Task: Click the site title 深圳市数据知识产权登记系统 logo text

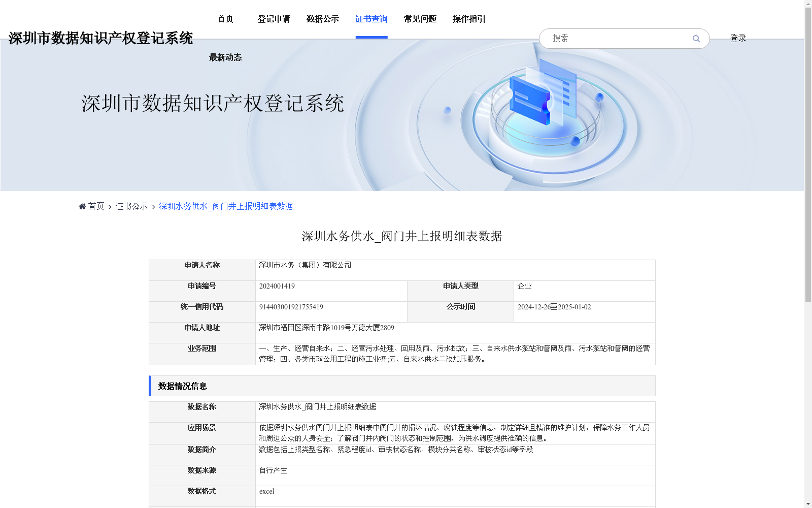Action: click(100, 38)
